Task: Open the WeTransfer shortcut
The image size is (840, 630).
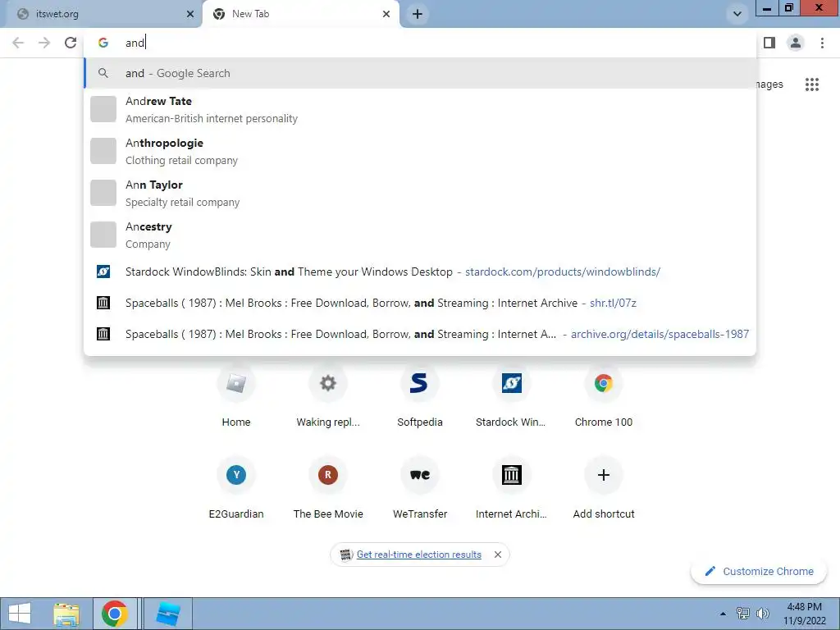Action: click(x=420, y=489)
